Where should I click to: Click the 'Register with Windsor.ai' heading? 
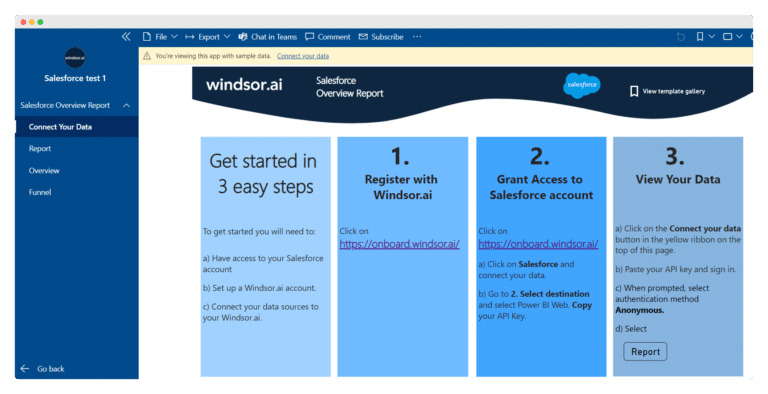[x=402, y=187]
